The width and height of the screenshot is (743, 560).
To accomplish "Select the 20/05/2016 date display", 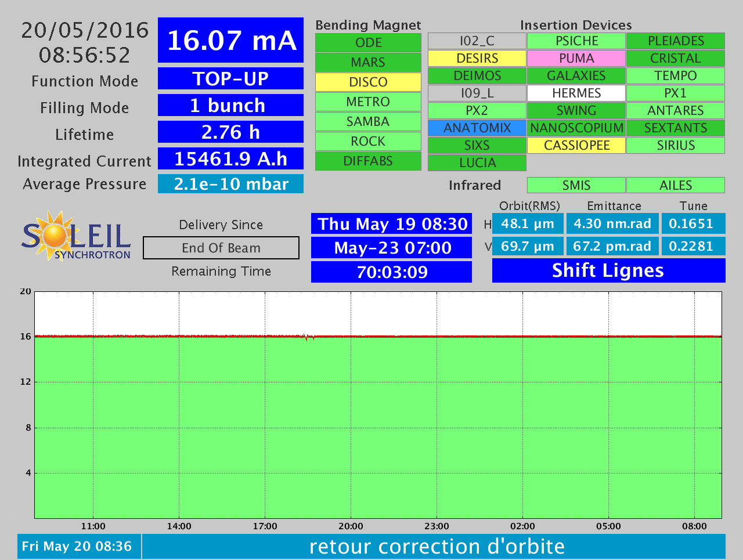I will [85, 30].
